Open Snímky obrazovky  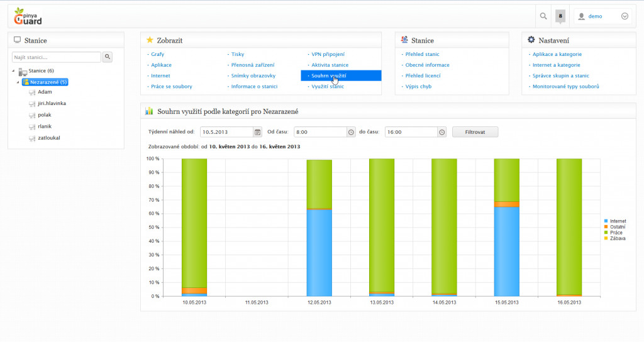pyautogui.click(x=253, y=75)
